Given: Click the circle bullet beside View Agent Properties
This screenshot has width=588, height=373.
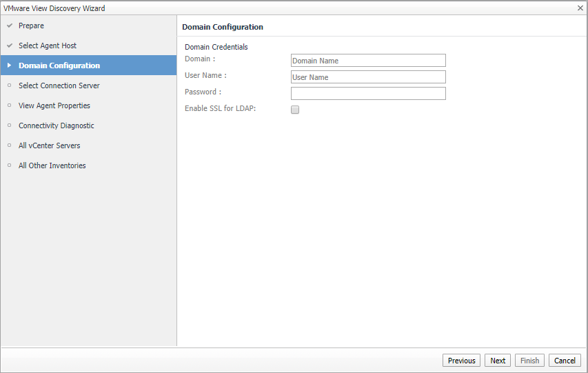Looking at the screenshot, I should pos(10,105).
